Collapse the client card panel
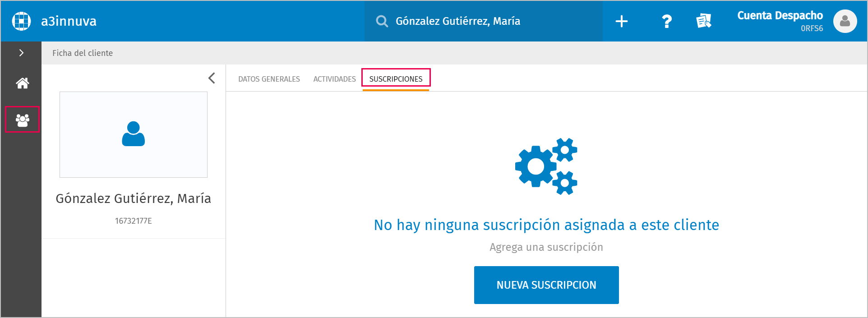This screenshot has width=868, height=318. point(212,78)
